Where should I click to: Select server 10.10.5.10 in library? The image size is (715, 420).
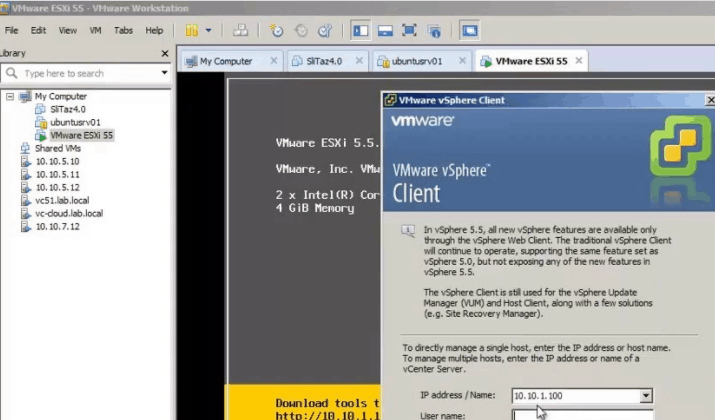(x=57, y=161)
